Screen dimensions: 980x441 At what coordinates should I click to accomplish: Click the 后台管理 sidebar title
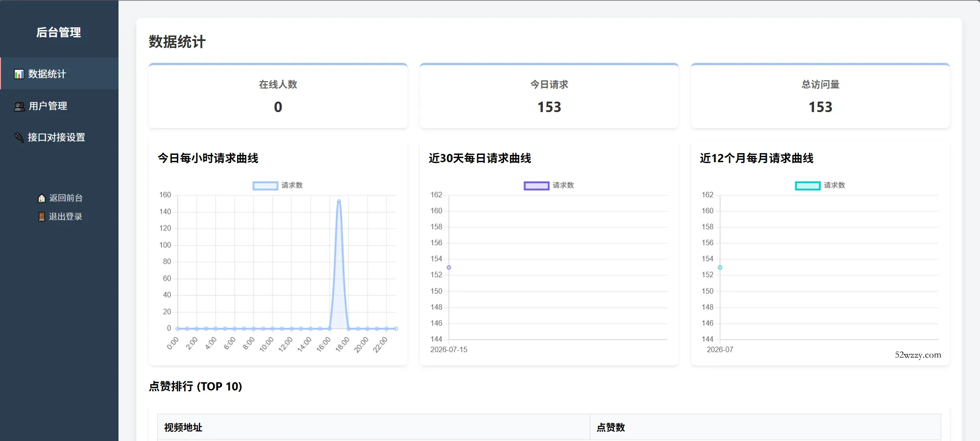(59, 32)
